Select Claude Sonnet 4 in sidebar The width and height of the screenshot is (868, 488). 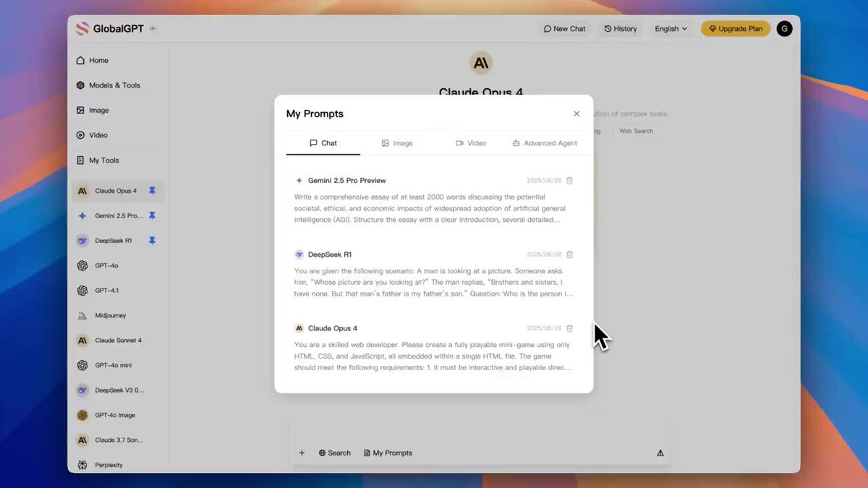point(118,341)
